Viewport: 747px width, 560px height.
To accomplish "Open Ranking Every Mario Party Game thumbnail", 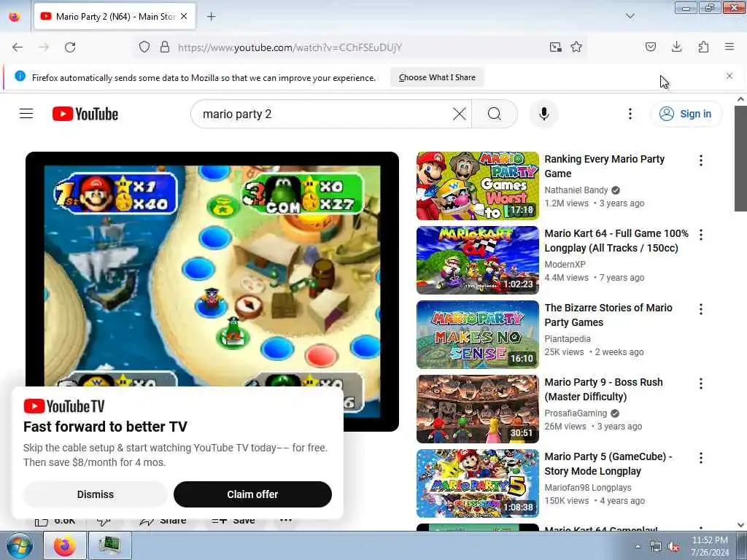I will pos(477,186).
